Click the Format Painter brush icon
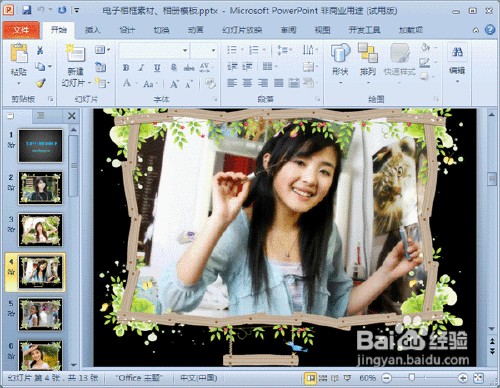 click(x=41, y=83)
